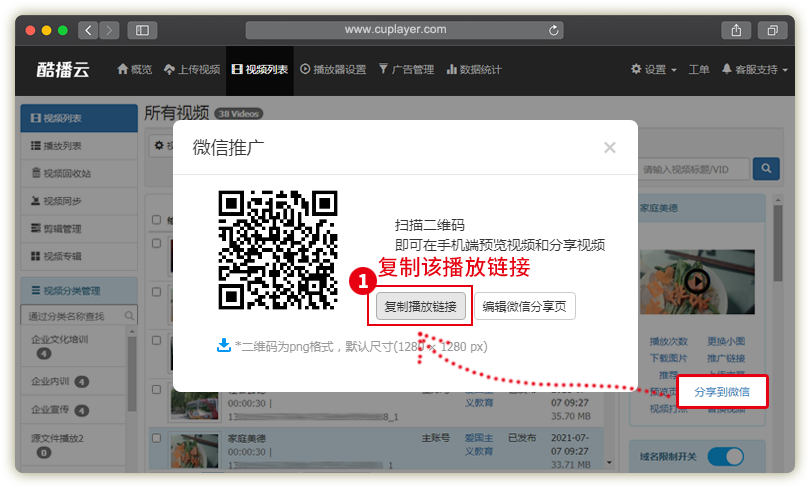The width and height of the screenshot is (810, 488).
Task: Toggle the Safari sidebar button
Action: (x=142, y=30)
